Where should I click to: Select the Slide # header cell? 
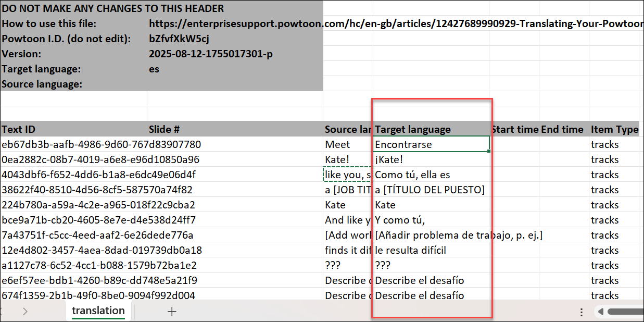[x=165, y=129]
